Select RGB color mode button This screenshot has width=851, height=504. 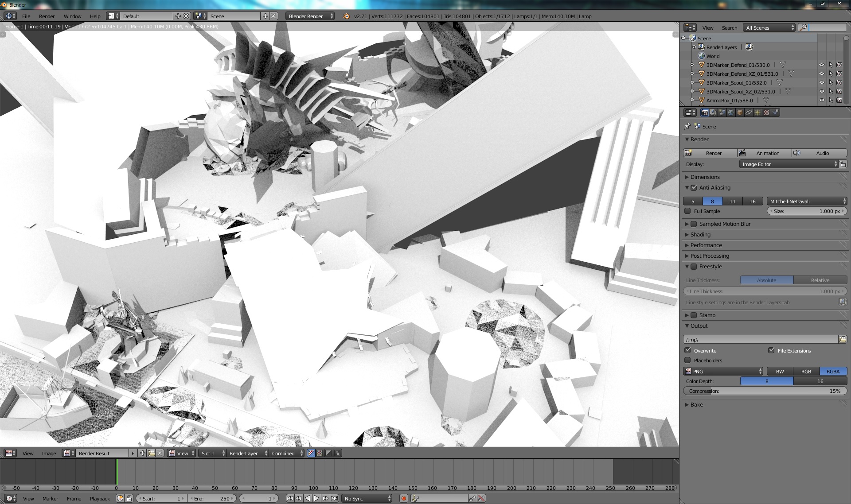tap(806, 371)
